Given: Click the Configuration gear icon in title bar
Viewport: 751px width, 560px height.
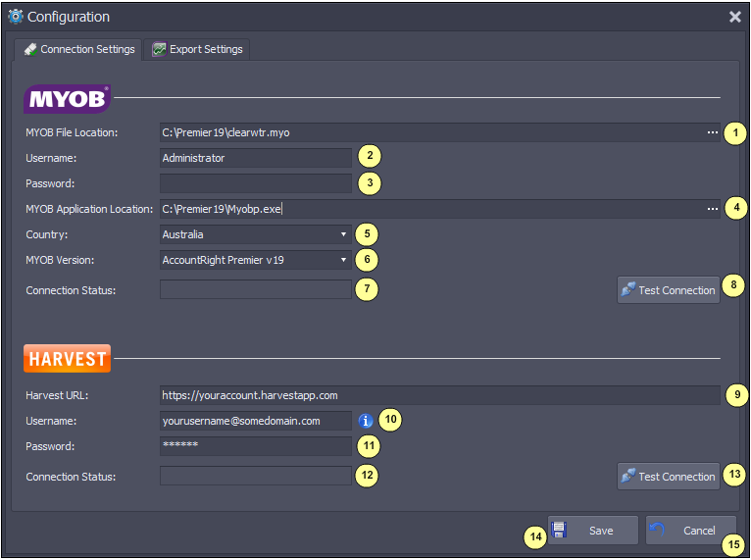Looking at the screenshot, I should tap(16, 17).
